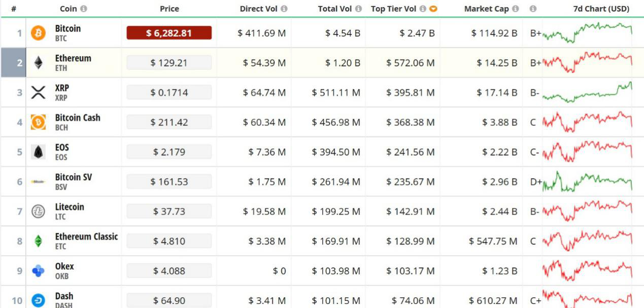Sort table by Total Vol column
The height and width of the screenshot is (308, 644).
[x=335, y=9]
